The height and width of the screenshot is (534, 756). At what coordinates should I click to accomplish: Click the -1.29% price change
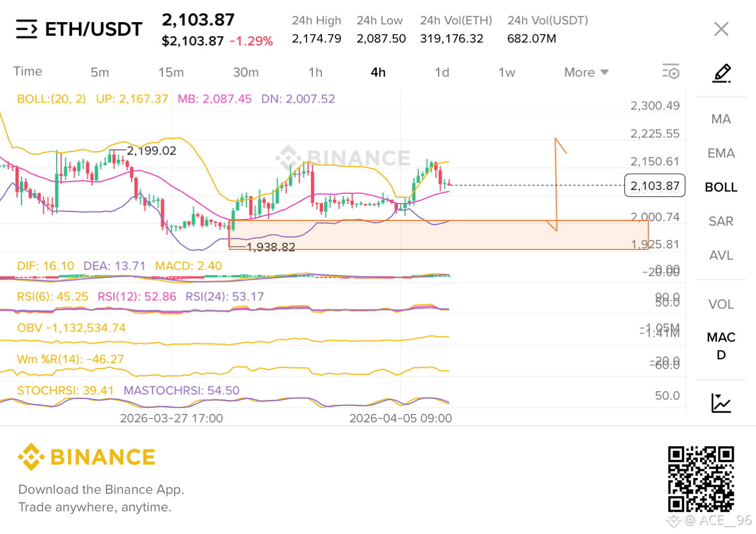coord(251,41)
